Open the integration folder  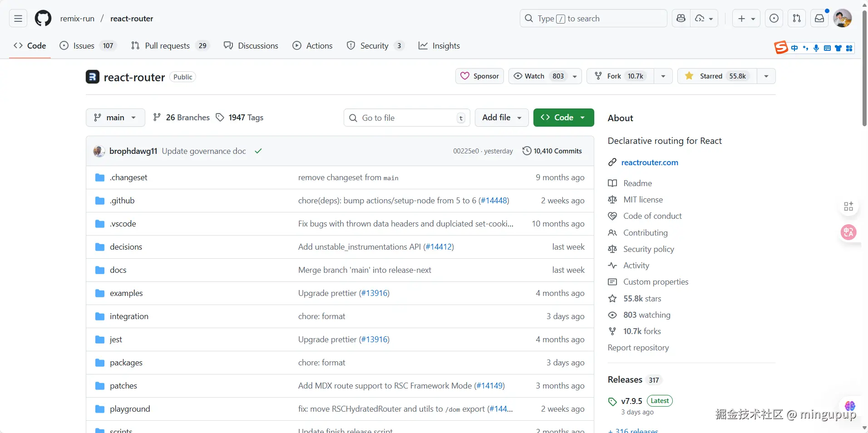(129, 316)
